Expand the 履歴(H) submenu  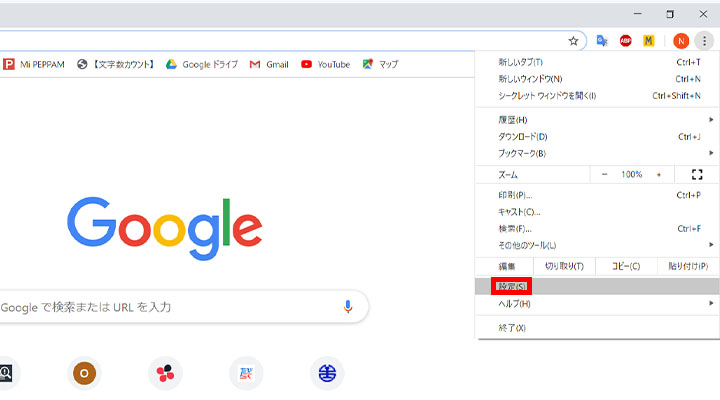tap(597, 120)
